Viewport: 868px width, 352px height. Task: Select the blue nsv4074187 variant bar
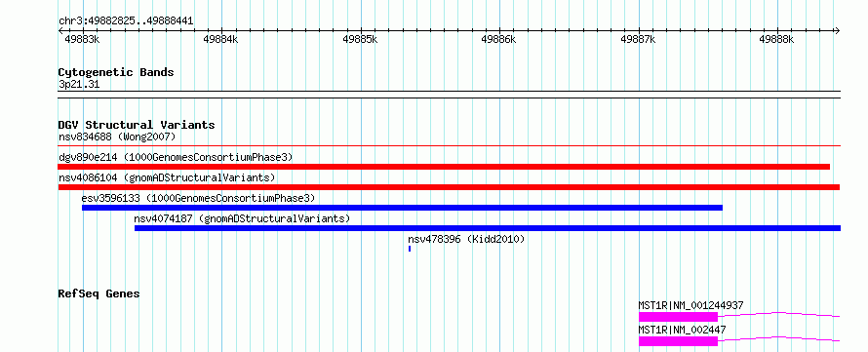point(487,228)
